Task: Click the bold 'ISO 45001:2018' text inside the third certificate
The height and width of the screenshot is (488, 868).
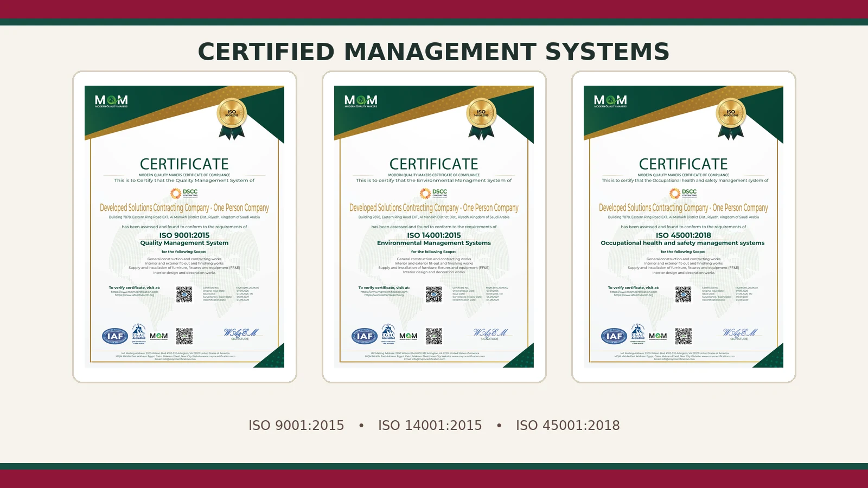Action: [x=684, y=235]
